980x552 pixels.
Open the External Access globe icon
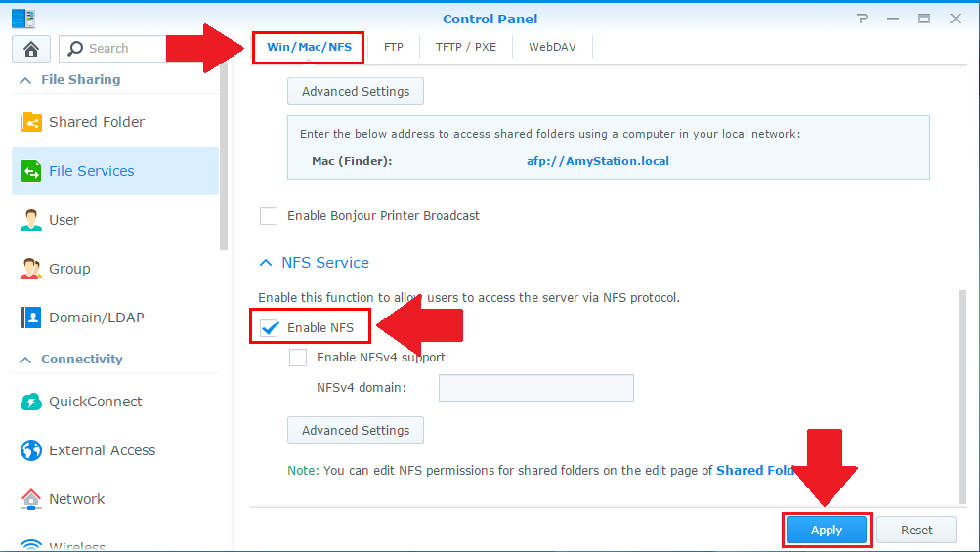coord(30,450)
